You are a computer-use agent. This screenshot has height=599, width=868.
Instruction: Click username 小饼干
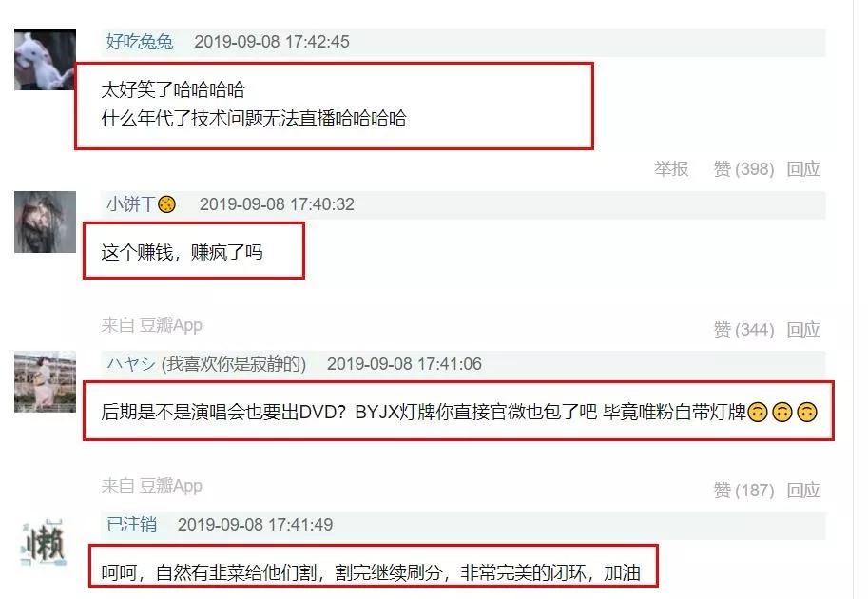click(x=132, y=204)
